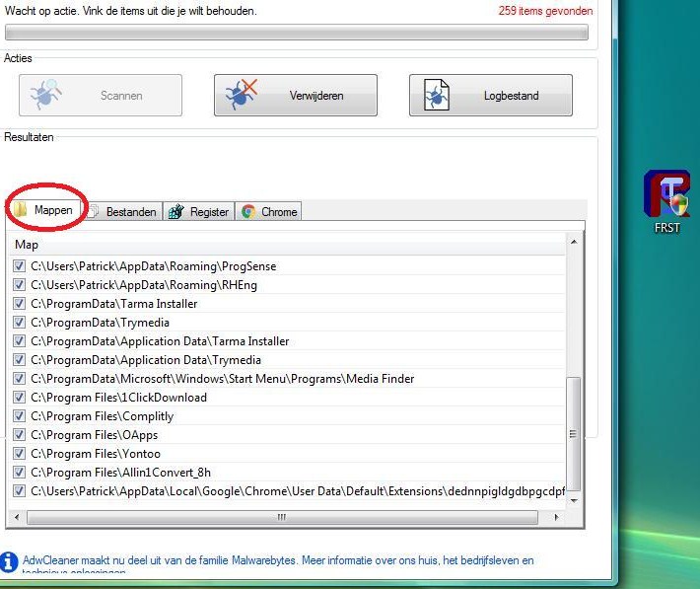Uncheck Application Data\Tarma Installer checkbox
This screenshot has height=589, width=700.
[x=19, y=341]
